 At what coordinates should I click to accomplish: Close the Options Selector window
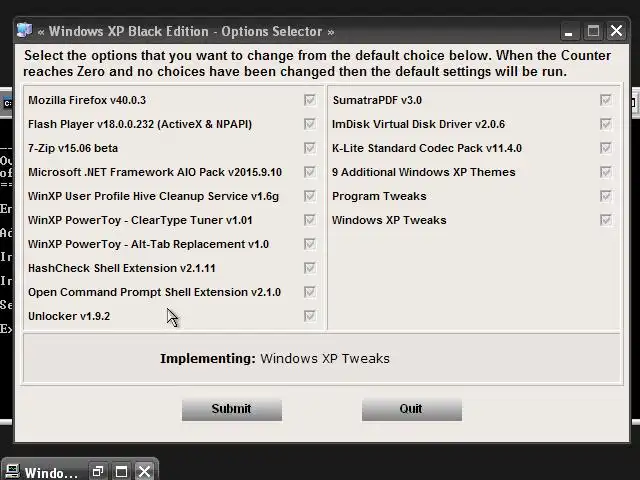pos(616,31)
